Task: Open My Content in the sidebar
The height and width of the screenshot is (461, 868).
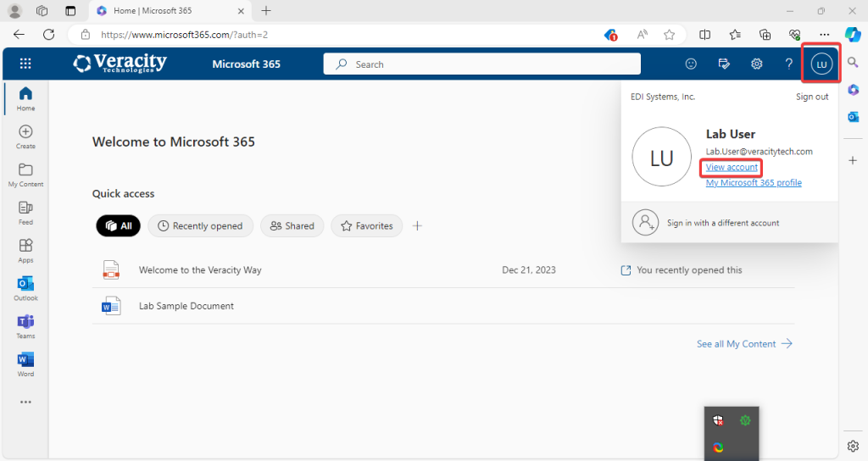Action: (25, 174)
